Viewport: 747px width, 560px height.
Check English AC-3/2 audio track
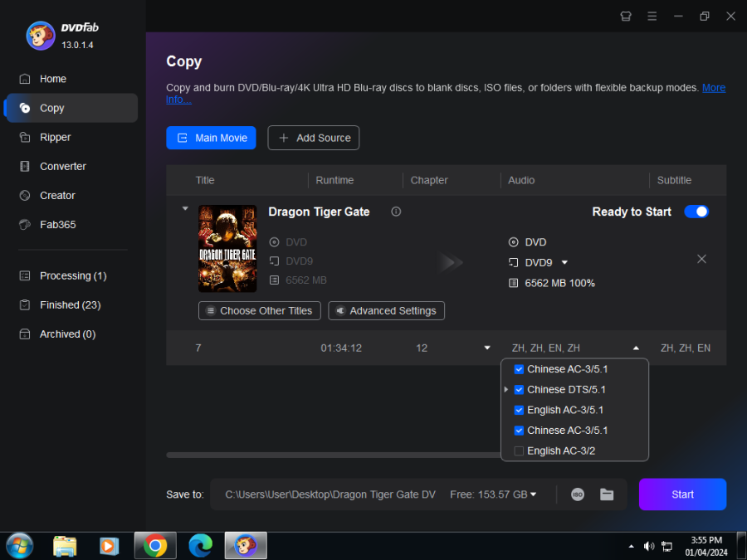pos(519,451)
